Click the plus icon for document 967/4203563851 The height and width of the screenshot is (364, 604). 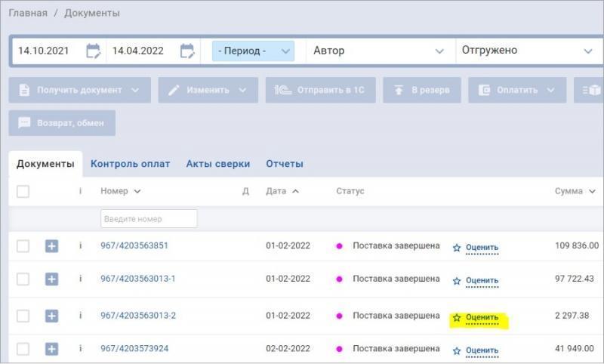51,246
